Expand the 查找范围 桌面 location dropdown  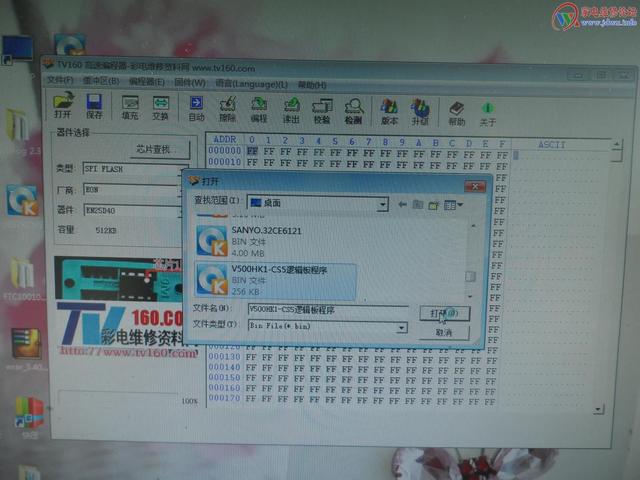point(382,204)
